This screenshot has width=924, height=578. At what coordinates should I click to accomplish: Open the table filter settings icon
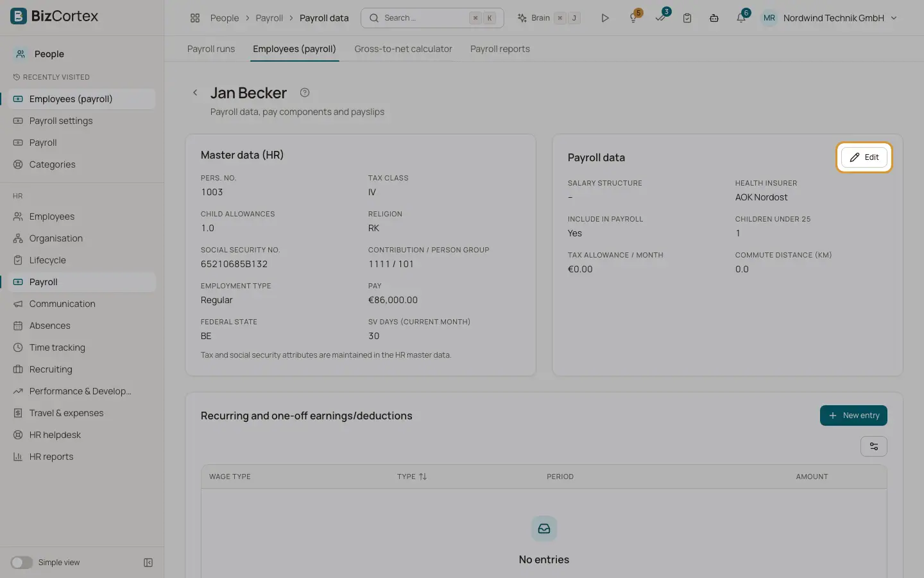coord(873,446)
